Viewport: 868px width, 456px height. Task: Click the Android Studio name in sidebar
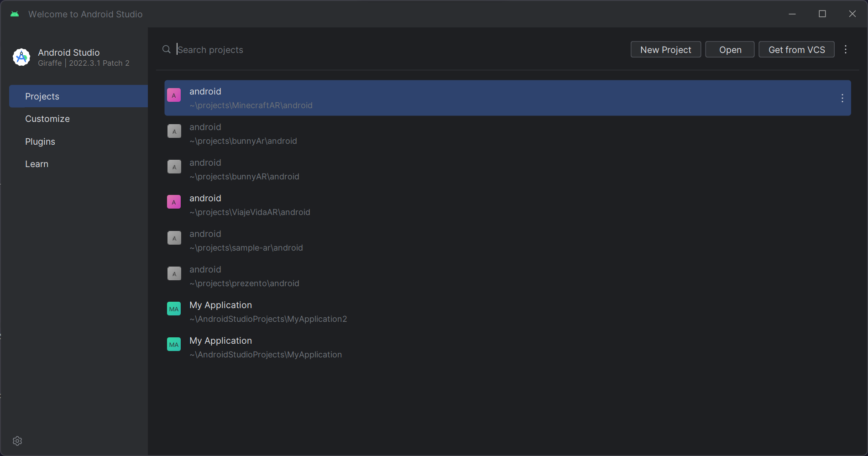click(x=68, y=52)
